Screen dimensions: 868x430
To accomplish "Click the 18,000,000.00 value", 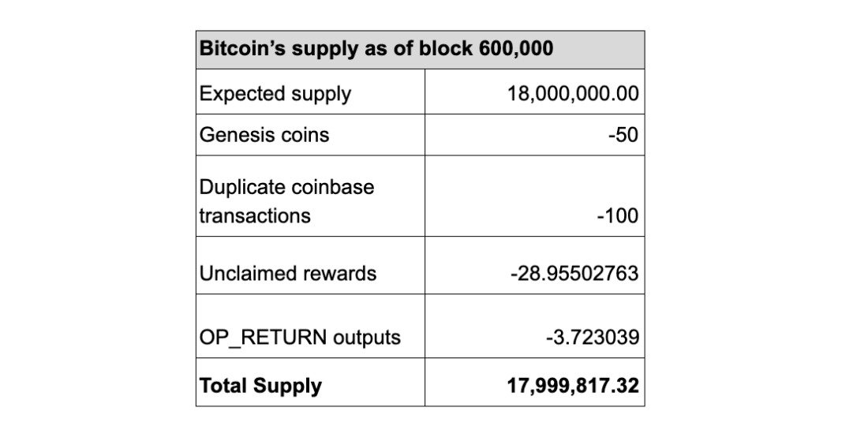I will coord(574,94).
